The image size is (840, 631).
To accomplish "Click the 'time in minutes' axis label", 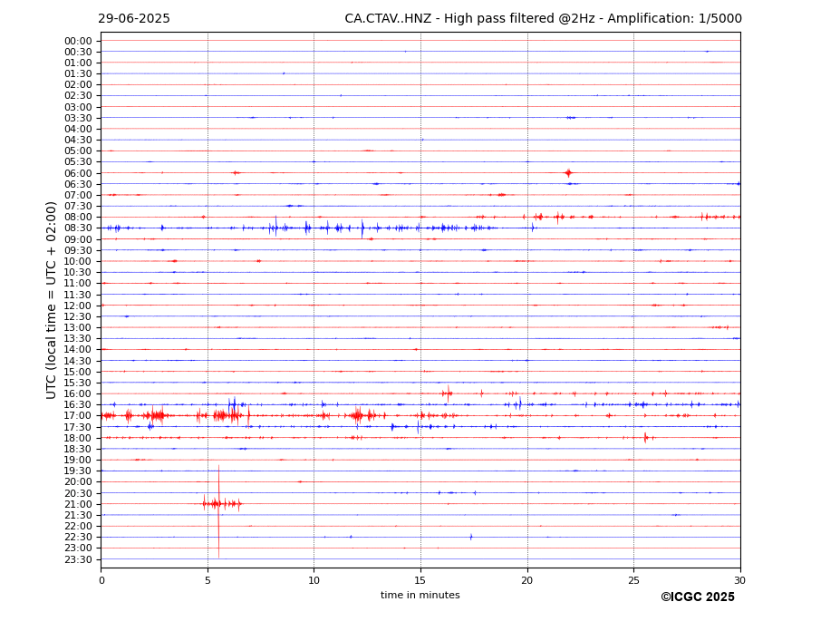I will (x=420, y=595).
